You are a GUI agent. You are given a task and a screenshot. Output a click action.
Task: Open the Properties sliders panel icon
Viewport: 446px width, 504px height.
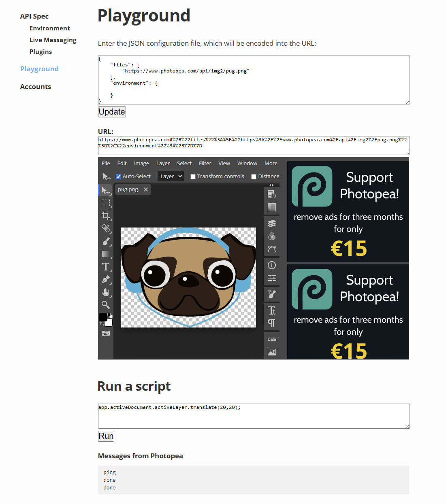tap(272, 278)
